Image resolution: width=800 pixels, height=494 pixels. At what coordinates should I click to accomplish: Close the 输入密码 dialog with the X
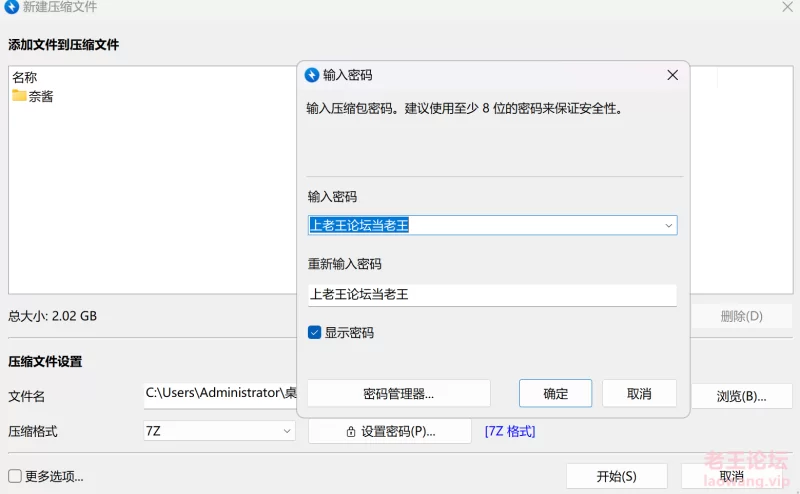tap(672, 75)
